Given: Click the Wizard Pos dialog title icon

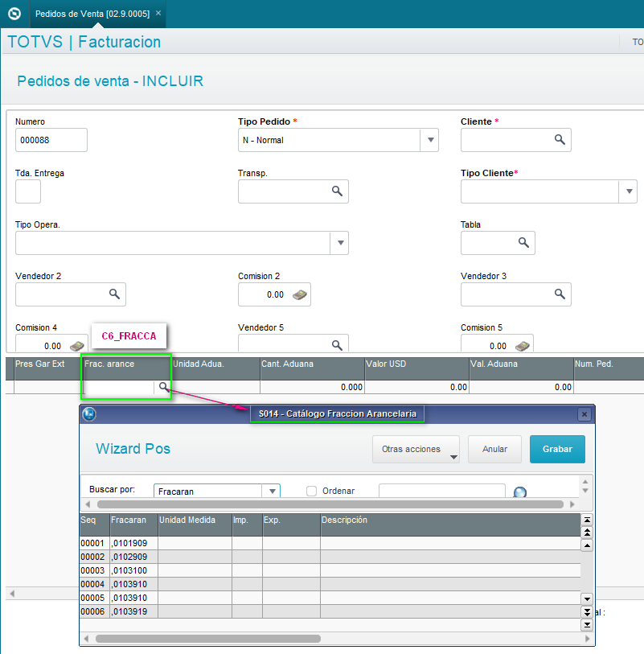Looking at the screenshot, I should pyautogui.click(x=89, y=414).
